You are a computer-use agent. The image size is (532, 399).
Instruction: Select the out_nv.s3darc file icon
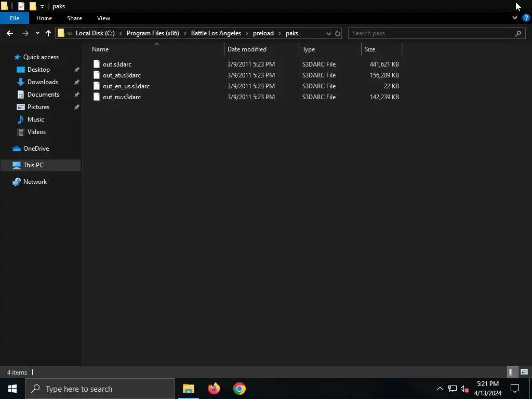coord(97,97)
